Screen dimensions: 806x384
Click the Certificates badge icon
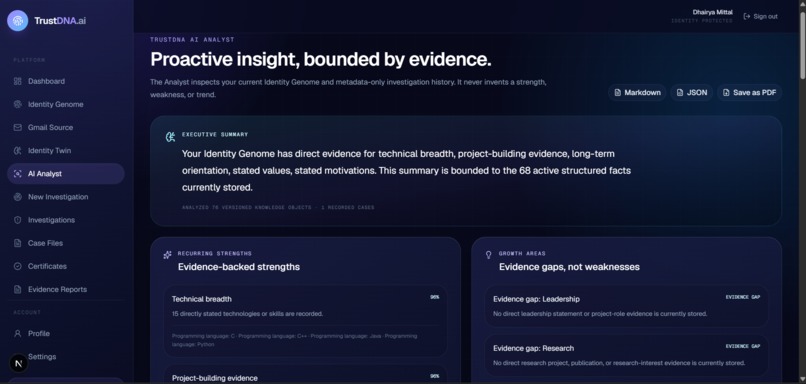point(17,266)
